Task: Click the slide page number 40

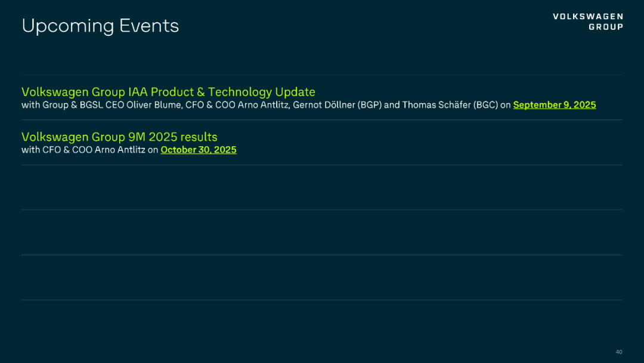Action: (618, 352)
